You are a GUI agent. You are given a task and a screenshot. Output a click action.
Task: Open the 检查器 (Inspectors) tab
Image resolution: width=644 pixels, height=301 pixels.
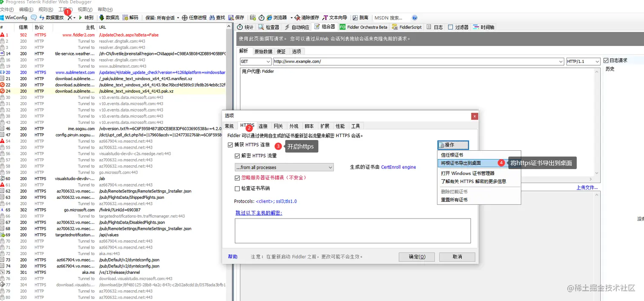[269, 27]
